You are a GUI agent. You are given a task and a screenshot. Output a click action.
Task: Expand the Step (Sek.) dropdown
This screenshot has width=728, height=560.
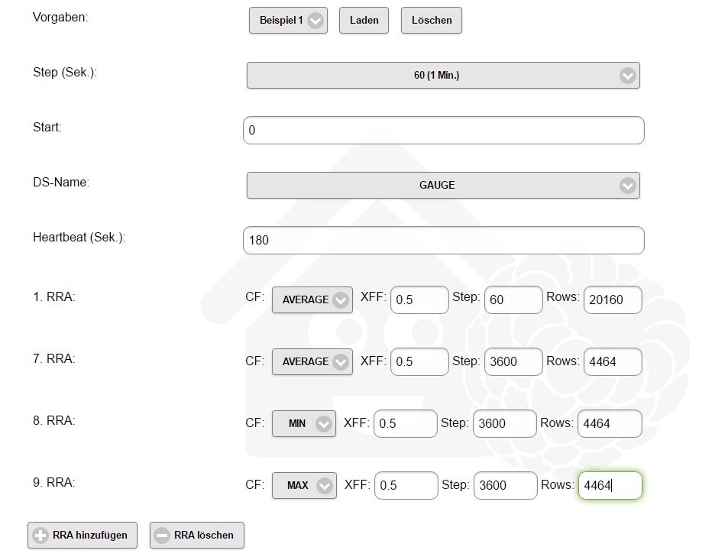(x=443, y=76)
